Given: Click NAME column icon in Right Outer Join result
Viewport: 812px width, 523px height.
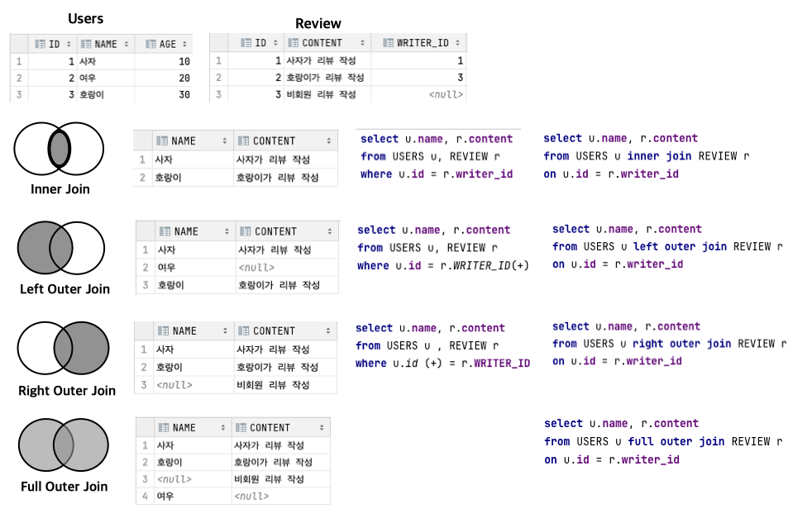Looking at the screenshot, I should pos(163,330).
